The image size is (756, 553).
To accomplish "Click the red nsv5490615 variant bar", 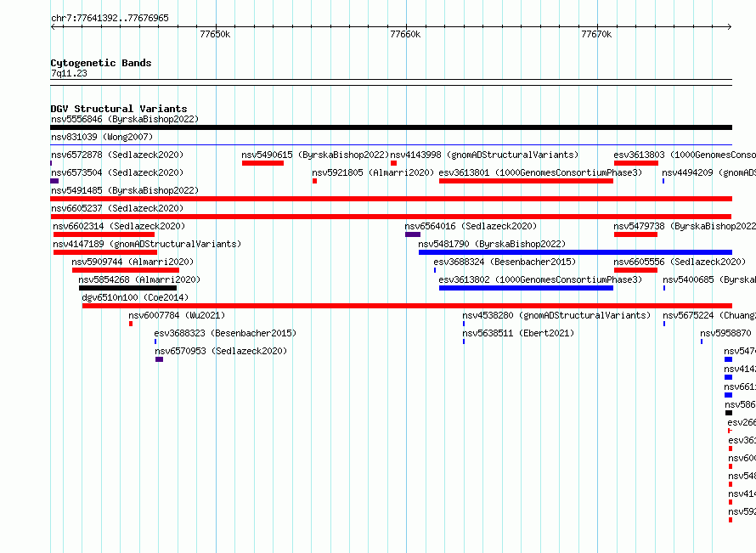I will [262, 163].
